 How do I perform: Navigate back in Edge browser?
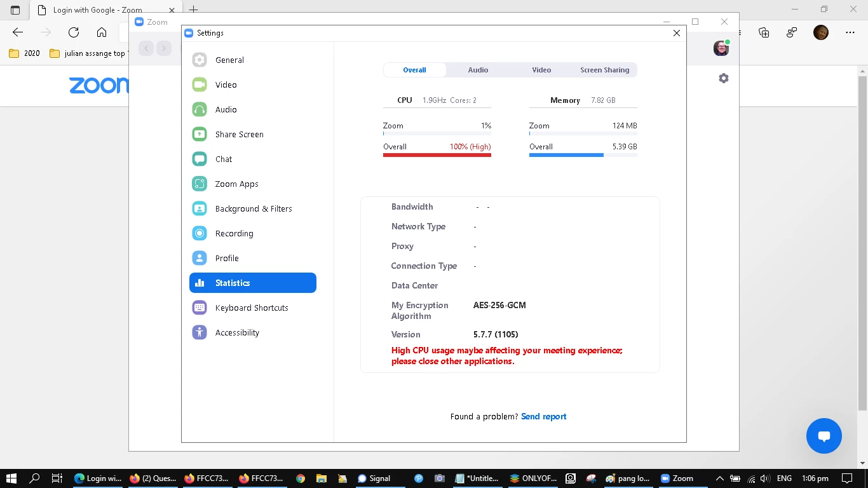point(18,32)
